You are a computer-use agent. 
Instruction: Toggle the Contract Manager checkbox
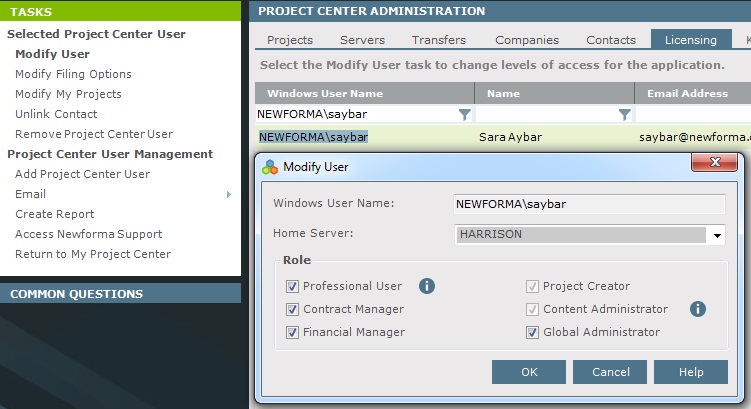(292, 309)
